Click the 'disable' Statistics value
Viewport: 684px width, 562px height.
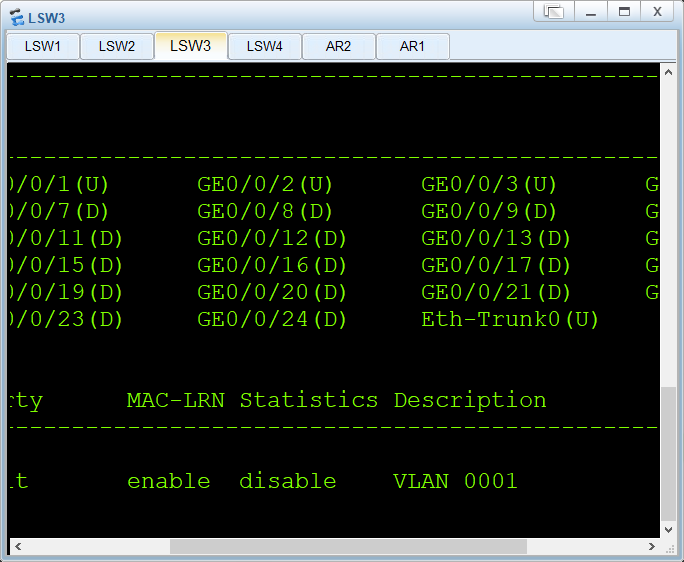coord(288,481)
